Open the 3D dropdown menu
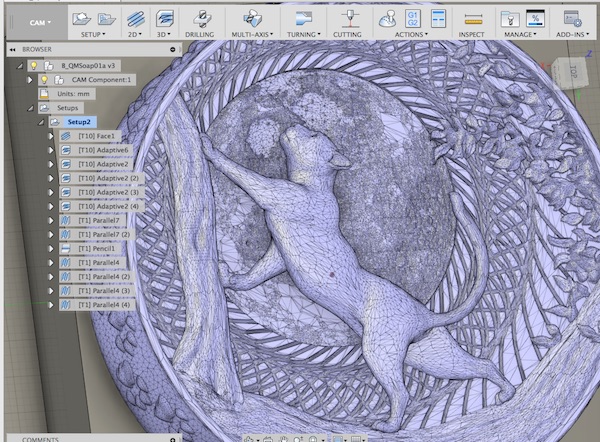Image resolution: width=600 pixels, height=442 pixels. pos(164,34)
